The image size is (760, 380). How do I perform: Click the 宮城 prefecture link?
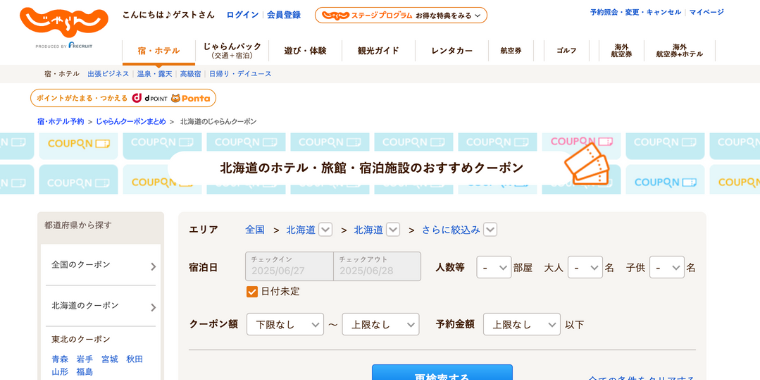[x=110, y=359]
